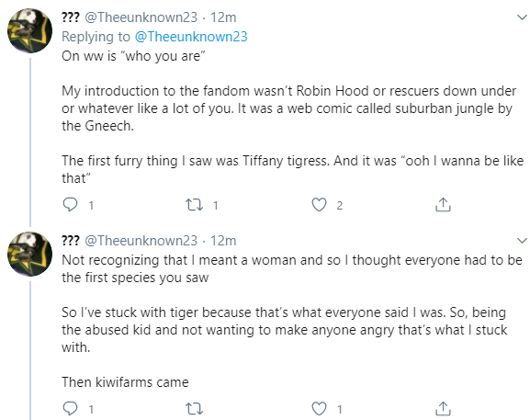Open the second tweet's 12m timestamp
The width and height of the screenshot is (530, 420).
click(223, 241)
